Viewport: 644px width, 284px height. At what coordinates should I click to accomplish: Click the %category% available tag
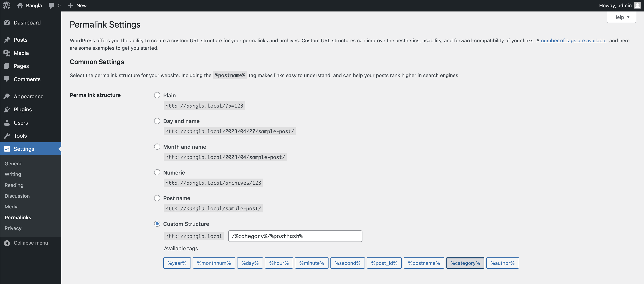465,263
